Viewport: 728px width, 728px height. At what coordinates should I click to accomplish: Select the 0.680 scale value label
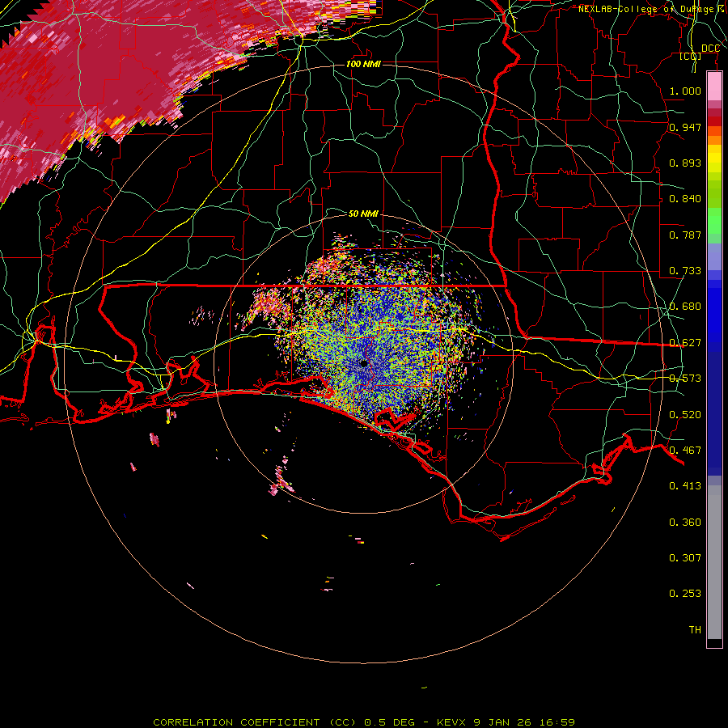tap(685, 307)
